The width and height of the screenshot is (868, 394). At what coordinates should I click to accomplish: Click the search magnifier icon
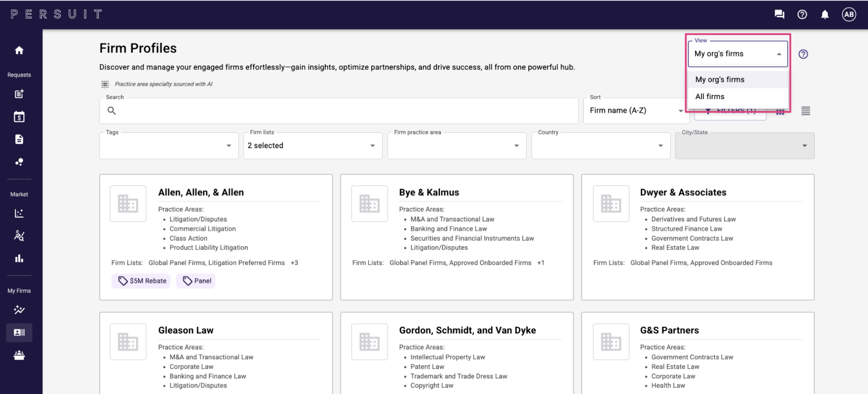click(111, 111)
